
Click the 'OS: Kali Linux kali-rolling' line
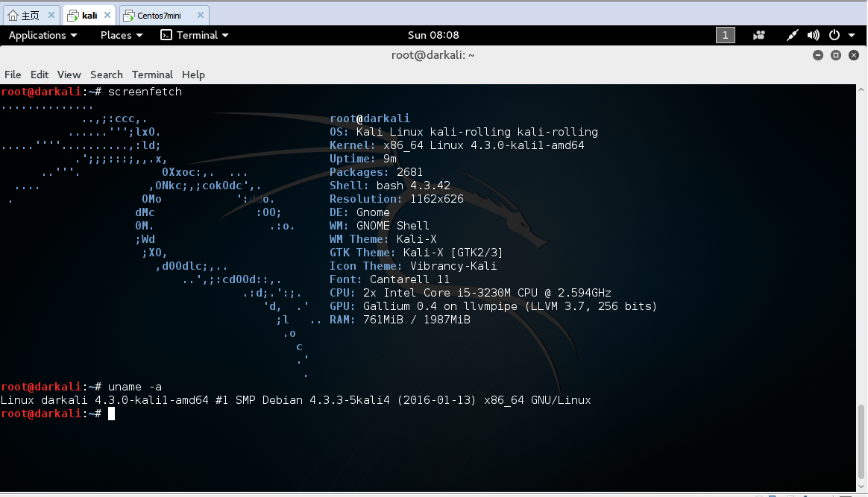pyautogui.click(x=464, y=132)
